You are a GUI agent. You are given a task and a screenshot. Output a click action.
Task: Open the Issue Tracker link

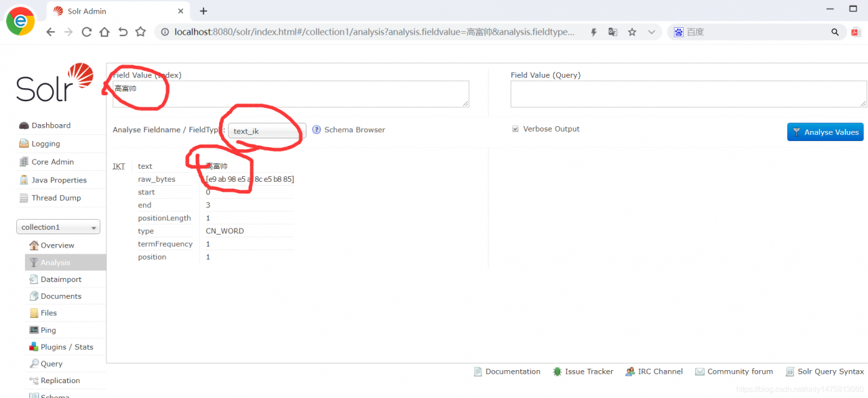coord(589,372)
